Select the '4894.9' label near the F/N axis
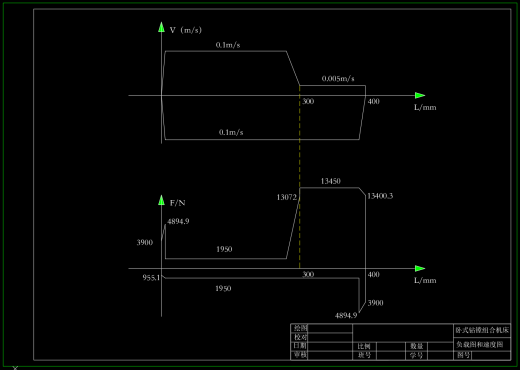Screen dimensions: 520x370 [178, 221]
